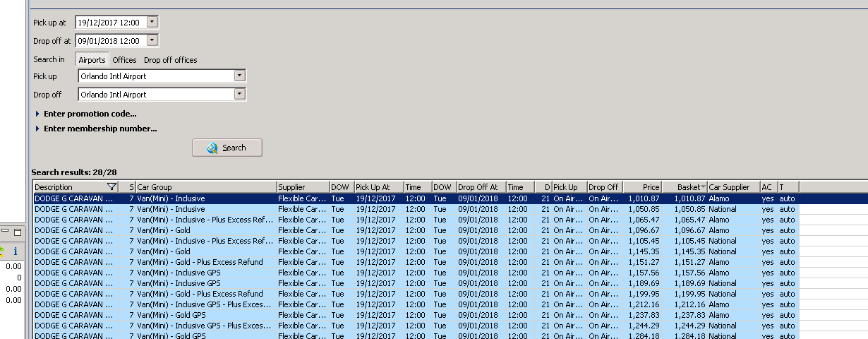Click 1,199.95 in the Price column
This screenshot has width=868, height=339.
(644, 294)
